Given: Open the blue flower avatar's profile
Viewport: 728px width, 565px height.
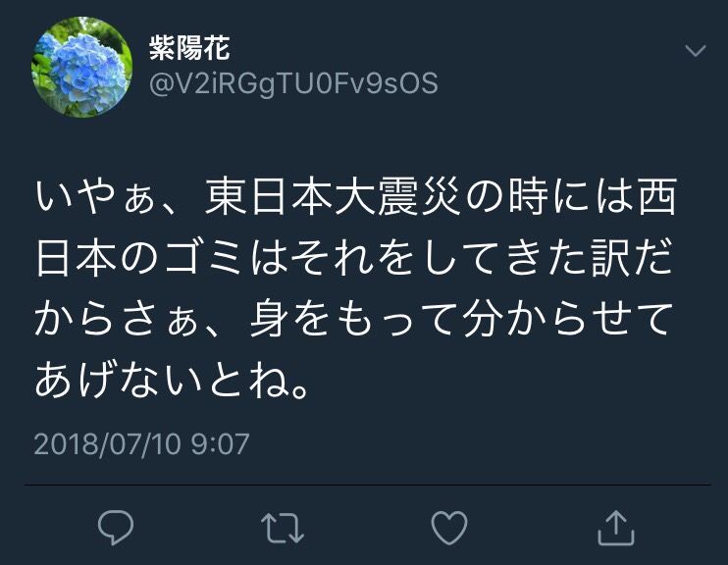Looking at the screenshot, I should click(x=81, y=67).
